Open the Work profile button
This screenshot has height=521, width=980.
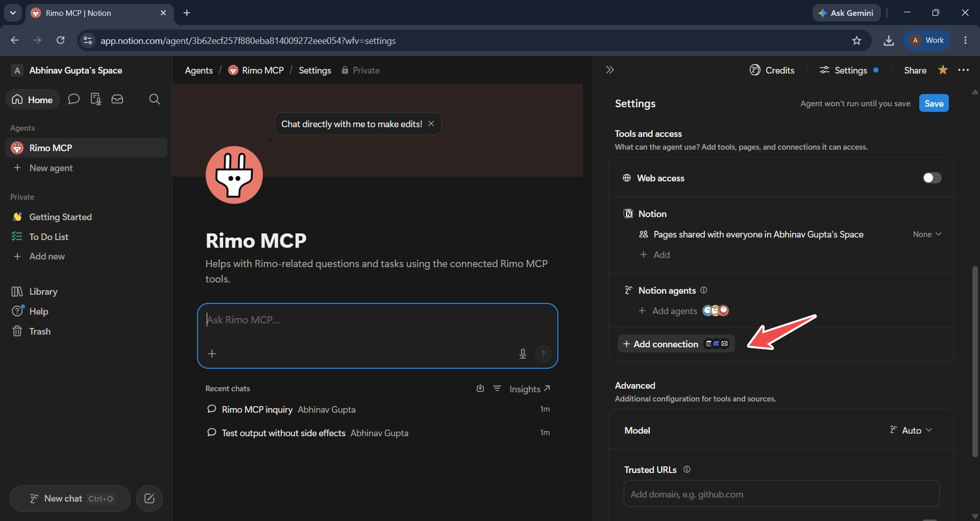click(x=927, y=40)
